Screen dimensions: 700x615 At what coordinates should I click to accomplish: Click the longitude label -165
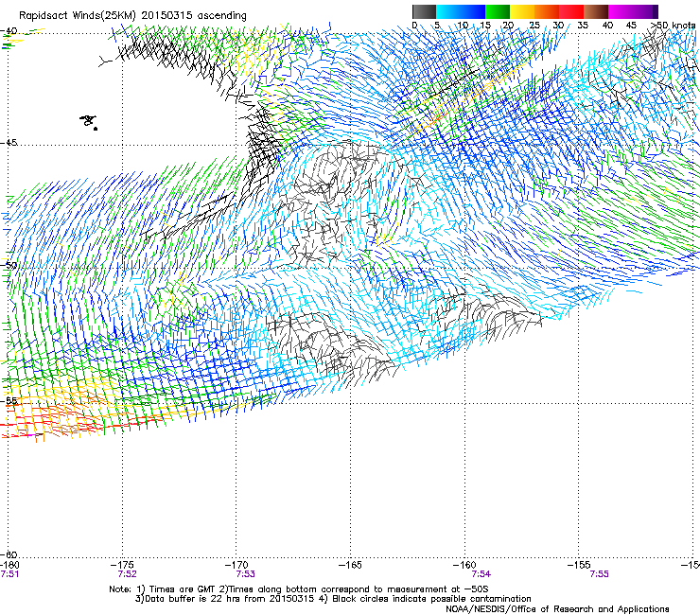350,566
